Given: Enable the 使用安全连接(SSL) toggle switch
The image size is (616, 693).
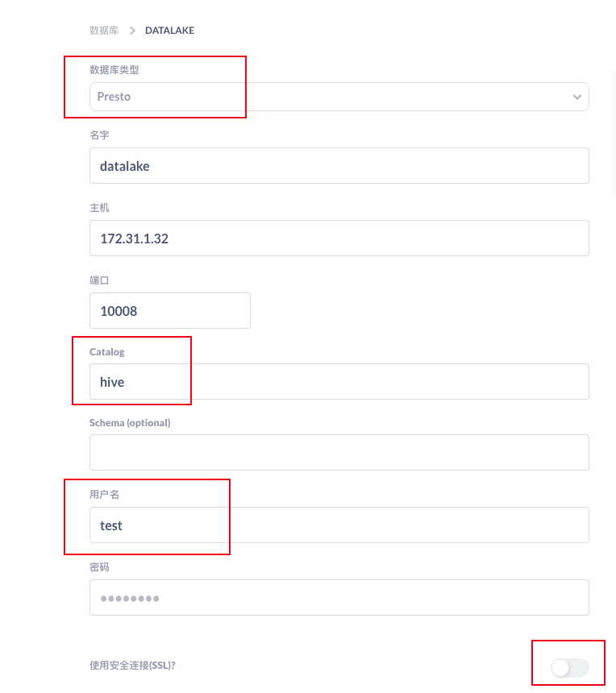Looking at the screenshot, I should point(570,667).
